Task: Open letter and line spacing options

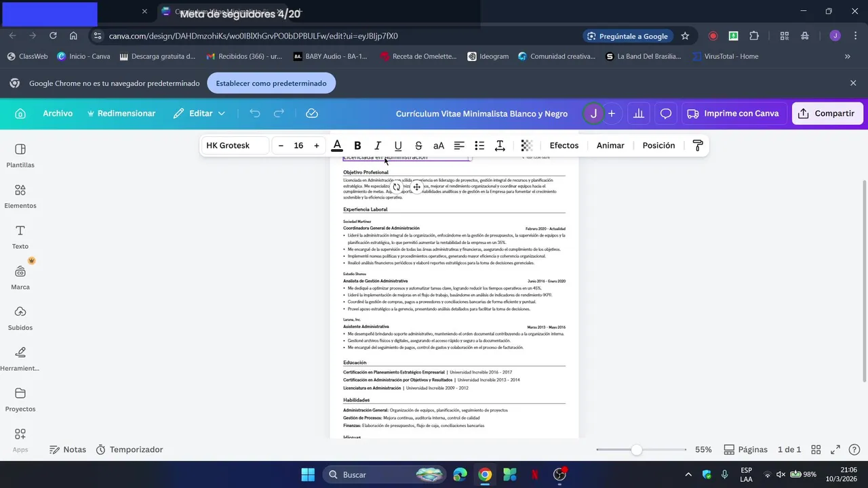Action: pyautogui.click(x=500, y=146)
